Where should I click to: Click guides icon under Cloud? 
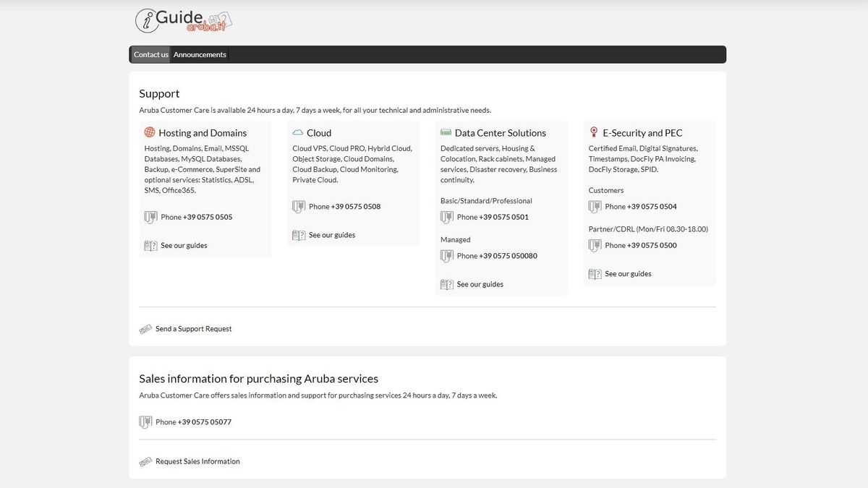click(299, 235)
